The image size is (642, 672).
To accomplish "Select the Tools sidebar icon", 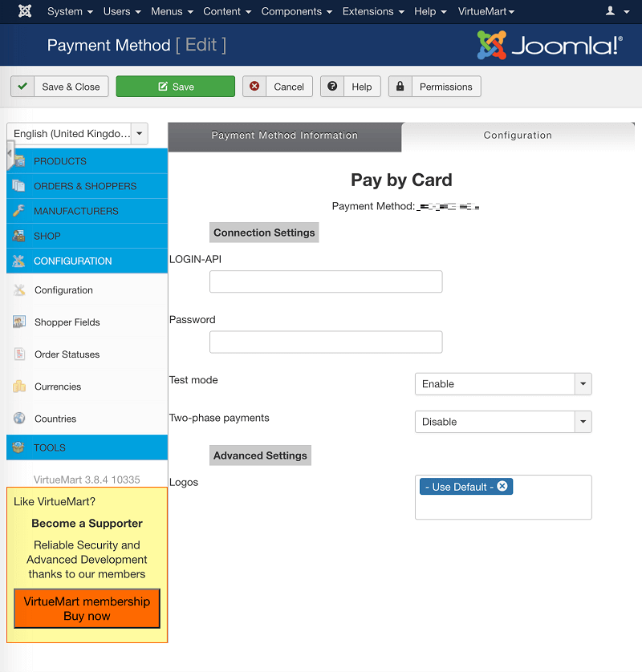I will pos(18,447).
